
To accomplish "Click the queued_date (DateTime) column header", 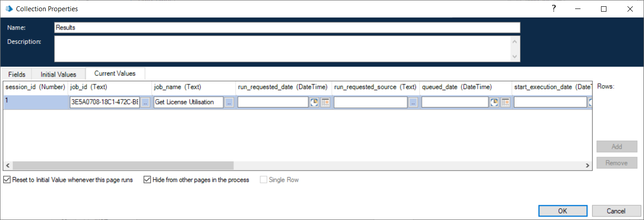I will click(x=466, y=87).
